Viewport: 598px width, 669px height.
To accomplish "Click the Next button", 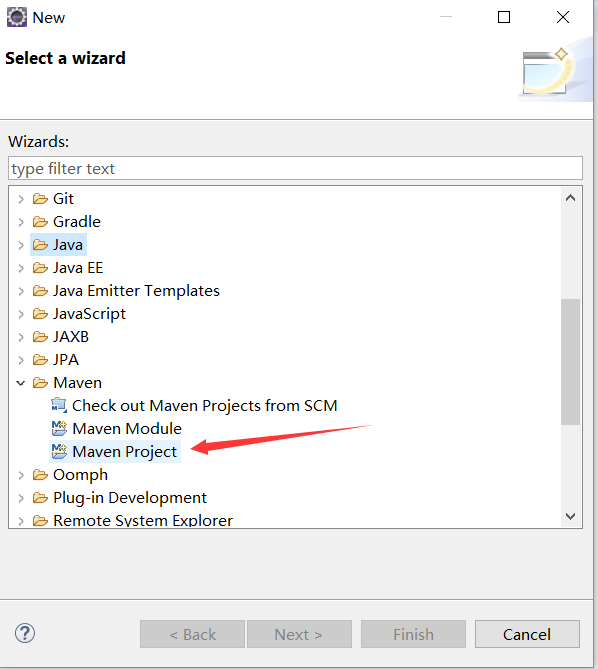I will pos(299,634).
